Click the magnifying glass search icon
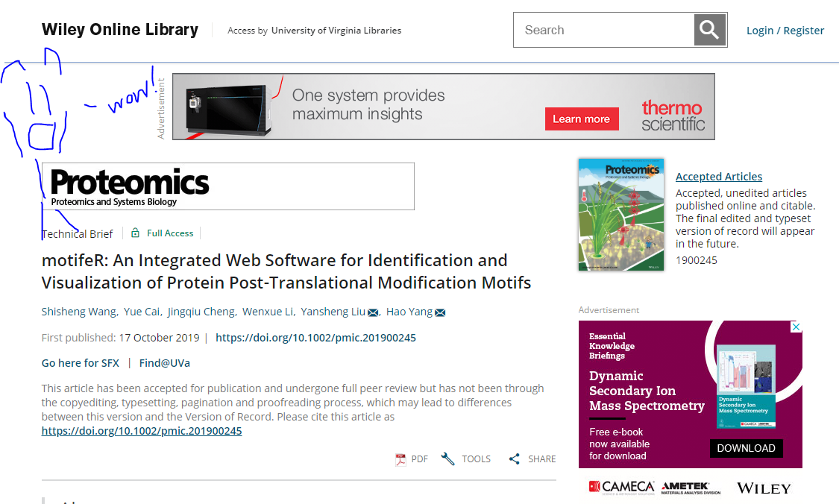 (x=710, y=31)
